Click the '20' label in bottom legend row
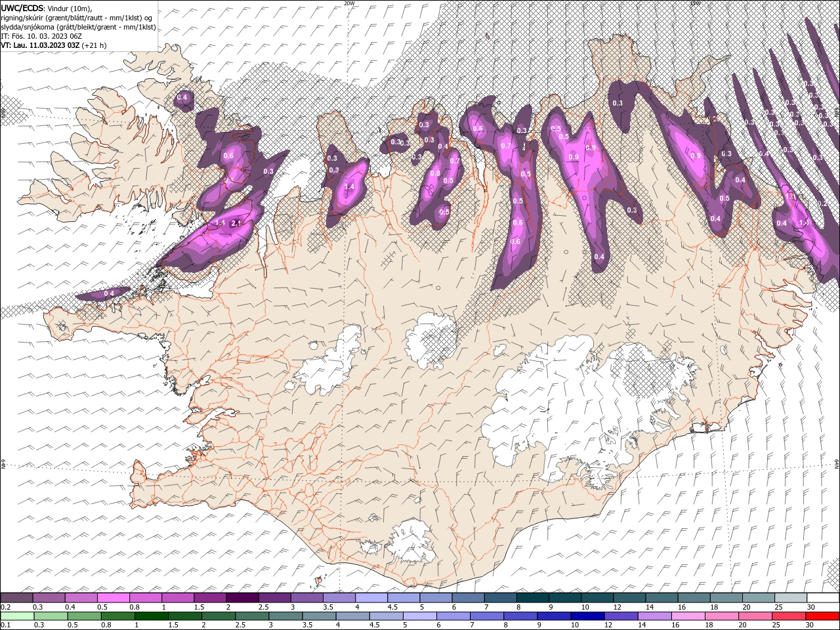The width and height of the screenshot is (840, 630). (x=742, y=625)
